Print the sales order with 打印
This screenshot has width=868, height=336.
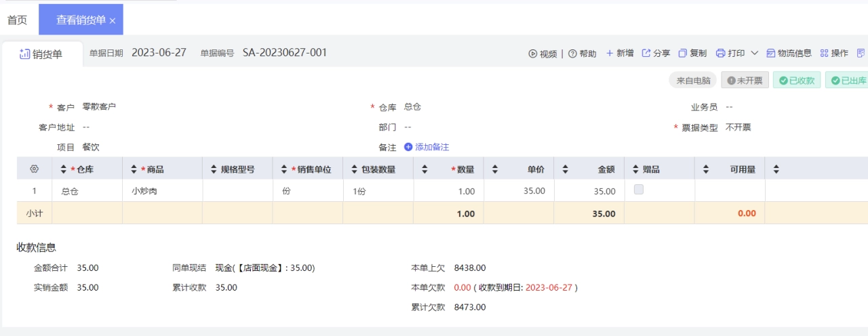click(730, 53)
